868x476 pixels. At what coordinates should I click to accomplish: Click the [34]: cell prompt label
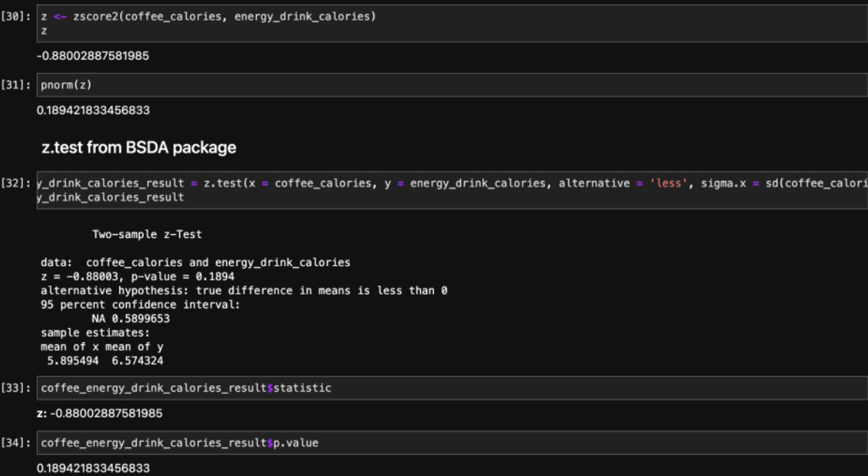16,443
